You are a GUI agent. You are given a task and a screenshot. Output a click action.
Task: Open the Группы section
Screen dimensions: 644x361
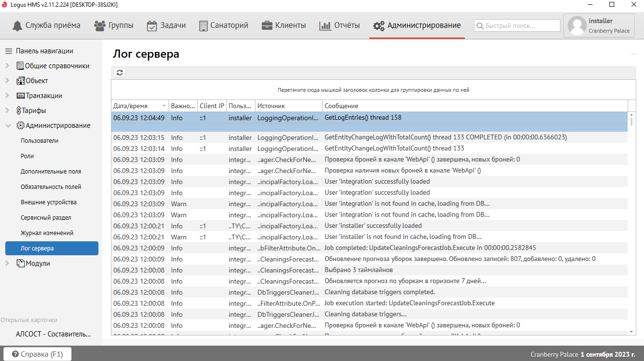[x=114, y=25]
